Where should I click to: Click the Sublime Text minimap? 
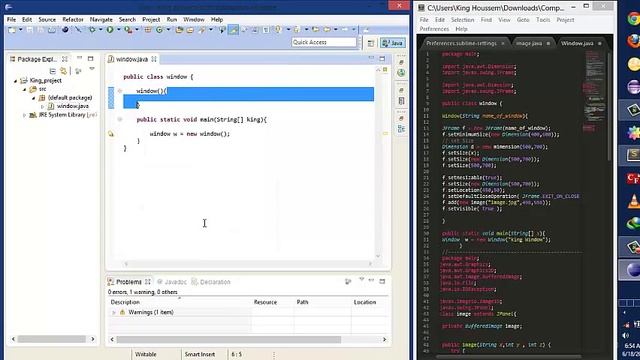click(595, 90)
